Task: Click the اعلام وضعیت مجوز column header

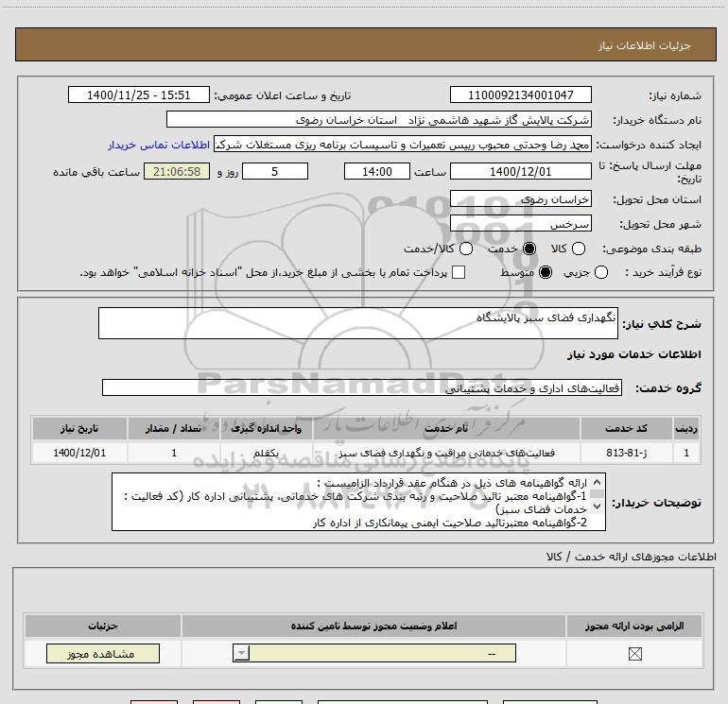Action: (x=373, y=626)
